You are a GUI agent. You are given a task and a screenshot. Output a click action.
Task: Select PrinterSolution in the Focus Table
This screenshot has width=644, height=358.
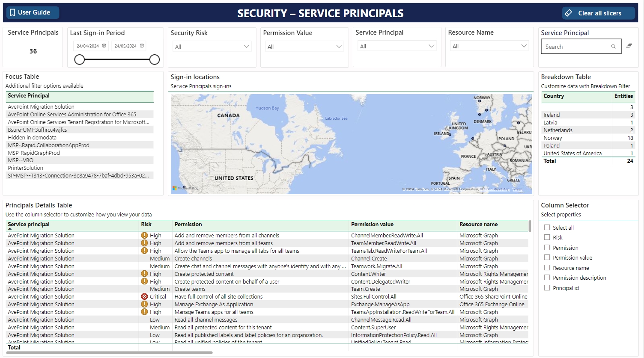coord(25,168)
